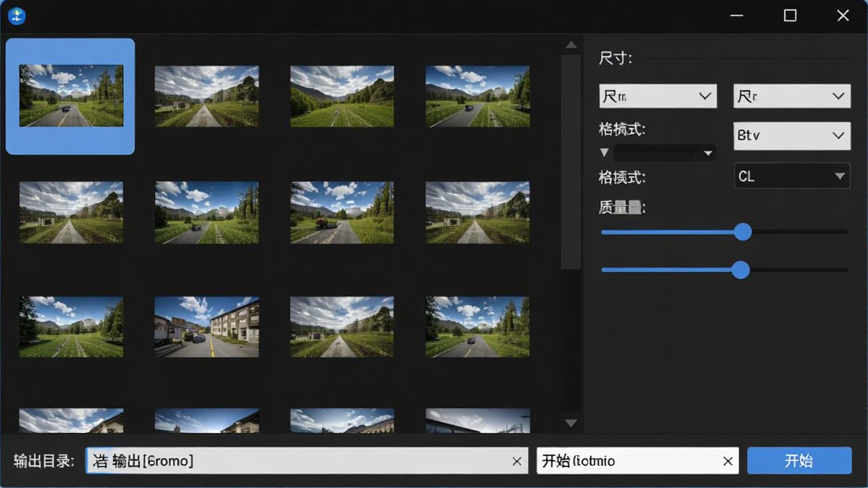Screen dimensions: 868x488
Task: Clear the "开始 (iotmio" text field
Action: (x=727, y=461)
